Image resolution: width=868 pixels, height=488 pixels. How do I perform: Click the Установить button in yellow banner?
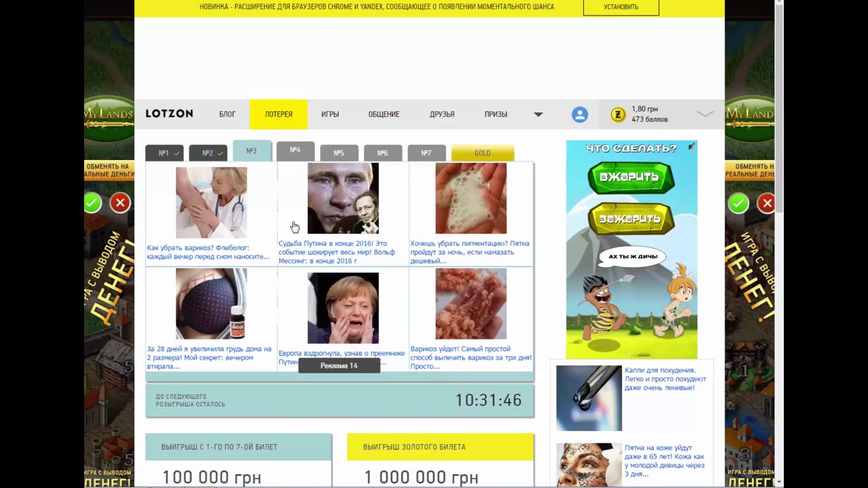click(x=621, y=7)
